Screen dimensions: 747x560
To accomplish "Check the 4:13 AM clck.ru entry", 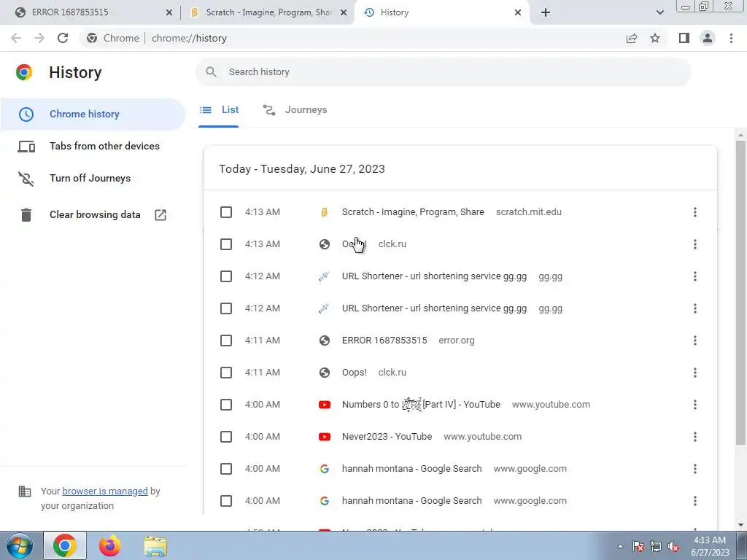I will coord(226,244).
